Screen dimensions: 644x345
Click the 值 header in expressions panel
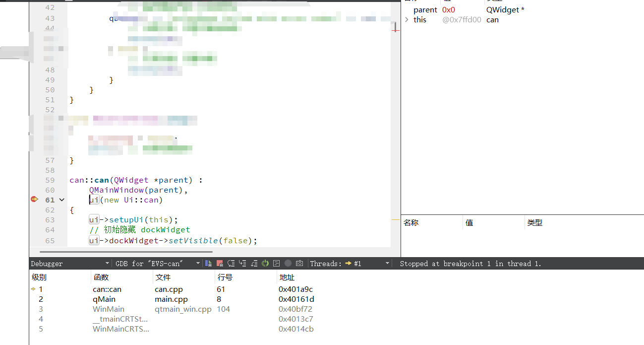[x=493, y=223]
